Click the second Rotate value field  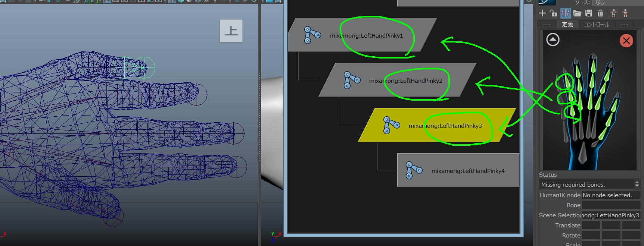point(611,235)
